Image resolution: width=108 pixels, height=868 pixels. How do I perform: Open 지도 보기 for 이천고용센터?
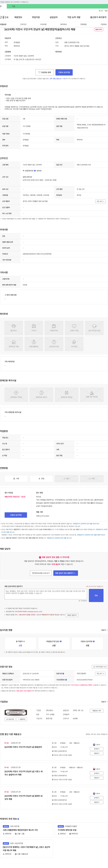(x=100, y=674)
